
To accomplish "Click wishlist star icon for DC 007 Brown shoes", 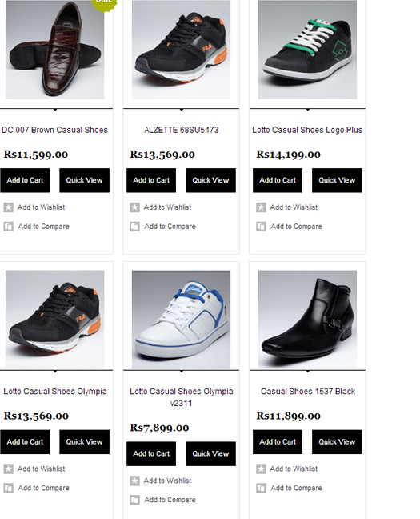I will click(x=9, y=207).
